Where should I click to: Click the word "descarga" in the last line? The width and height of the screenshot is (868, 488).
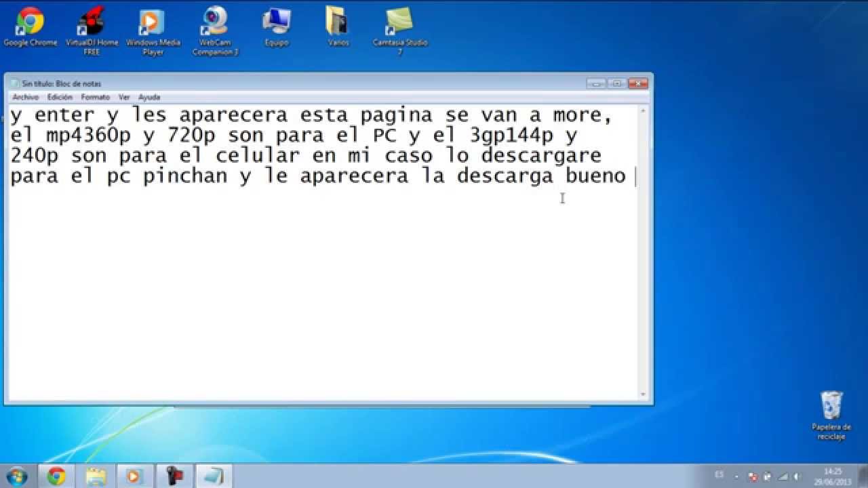[x=505, y=176]
